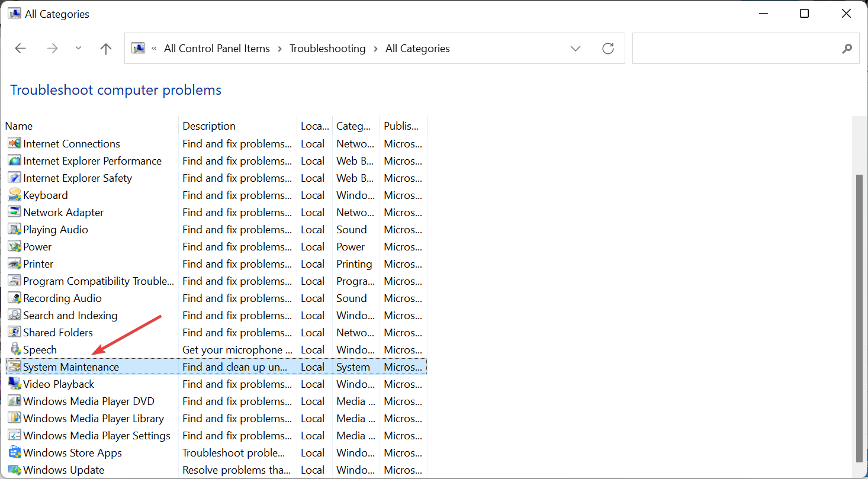Click the Search and Indexing icon
This screenshot has height=479, width=868.
click(x=14, y=315)
